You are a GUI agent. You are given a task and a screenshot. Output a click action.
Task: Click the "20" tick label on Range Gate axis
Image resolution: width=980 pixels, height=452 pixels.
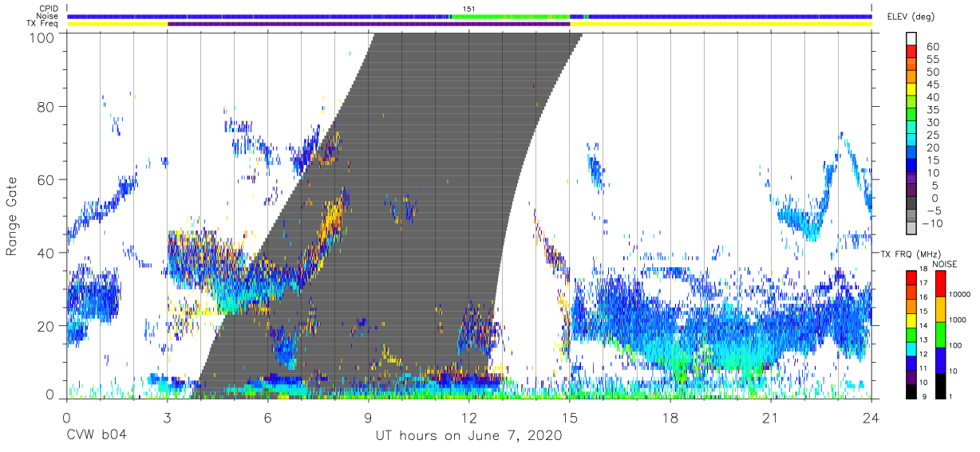click(45, 326)
